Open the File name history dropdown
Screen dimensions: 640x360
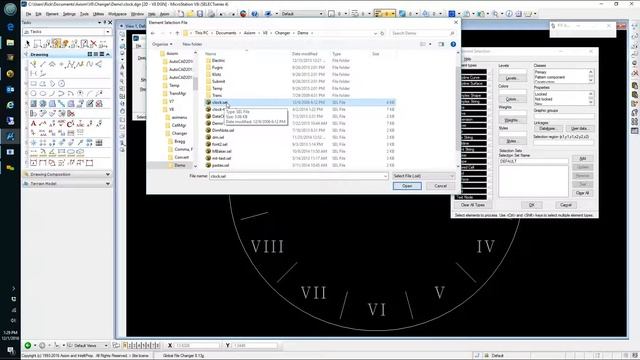coord(385,176)
